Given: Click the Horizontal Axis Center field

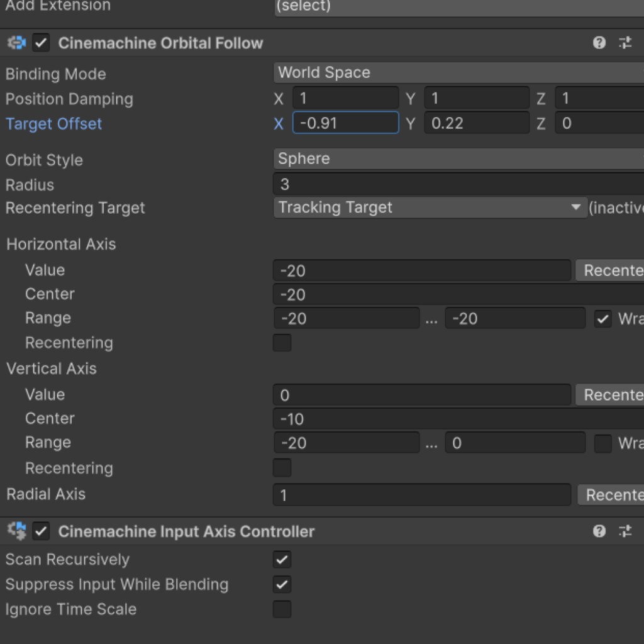Looking at the screenshot, I should coord(458,294).
